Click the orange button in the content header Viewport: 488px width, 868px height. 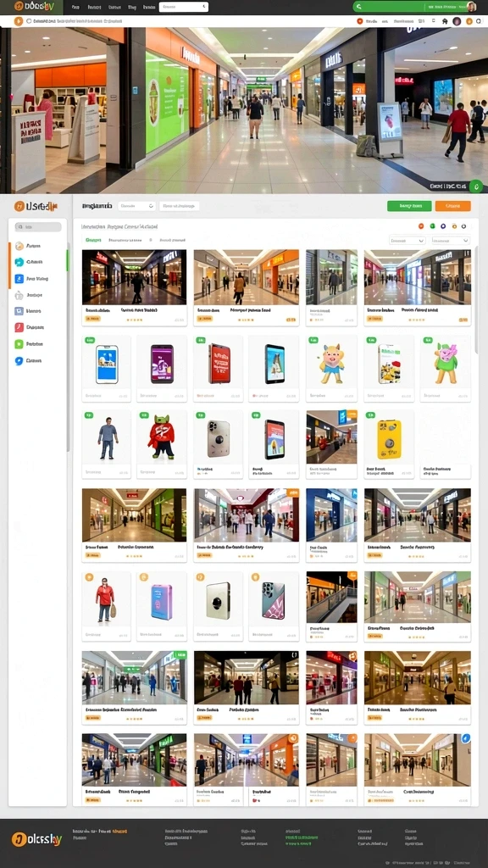click(x=452, y=206)
